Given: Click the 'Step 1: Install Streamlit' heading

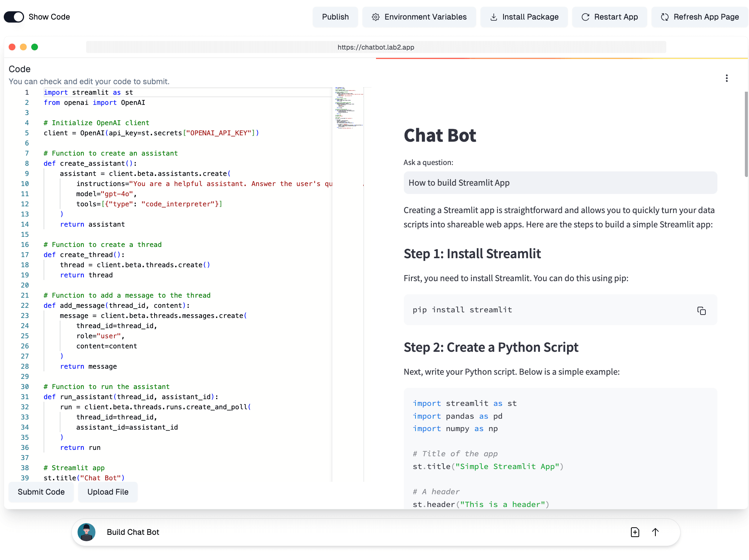Looking at the screenshot, I should (472, 254).
